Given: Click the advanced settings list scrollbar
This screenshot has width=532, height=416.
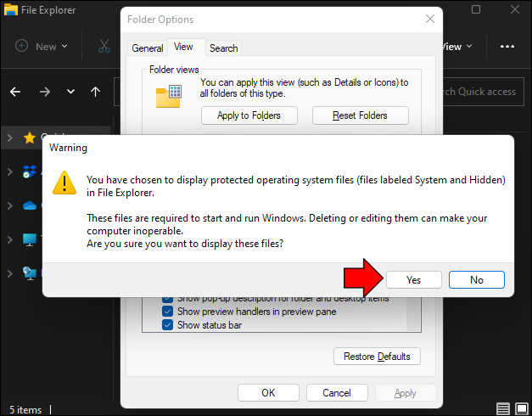Looking at the screenshot, I should [x=413, y=314].
